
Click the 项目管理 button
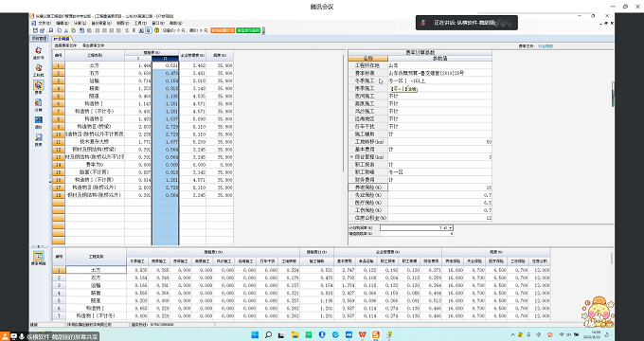pos(40,38)
